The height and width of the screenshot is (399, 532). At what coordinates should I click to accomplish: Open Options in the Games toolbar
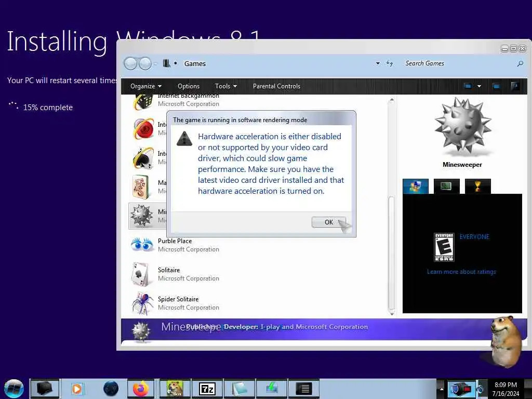pos(188,86)
